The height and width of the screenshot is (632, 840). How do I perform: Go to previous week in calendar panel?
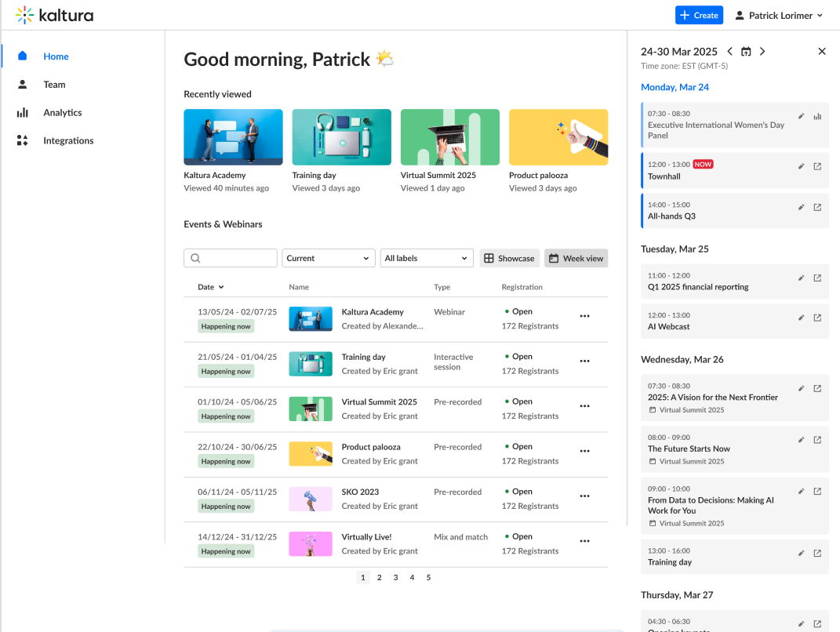tap(729, 52)
